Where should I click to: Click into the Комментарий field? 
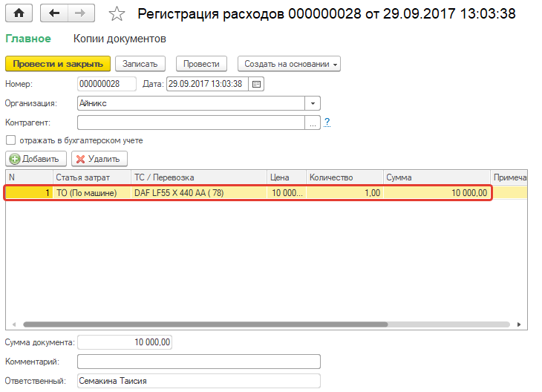click(x=199, y=362)
